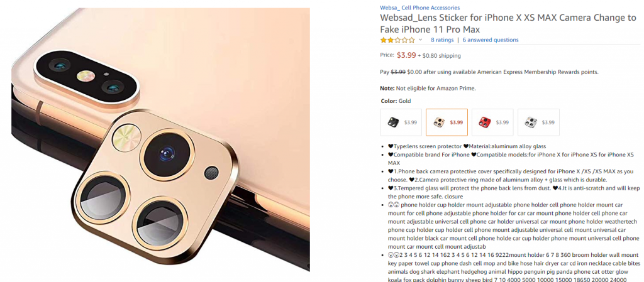Click the Not eligible for Amazon Prime note

click(x=428, y=88)
